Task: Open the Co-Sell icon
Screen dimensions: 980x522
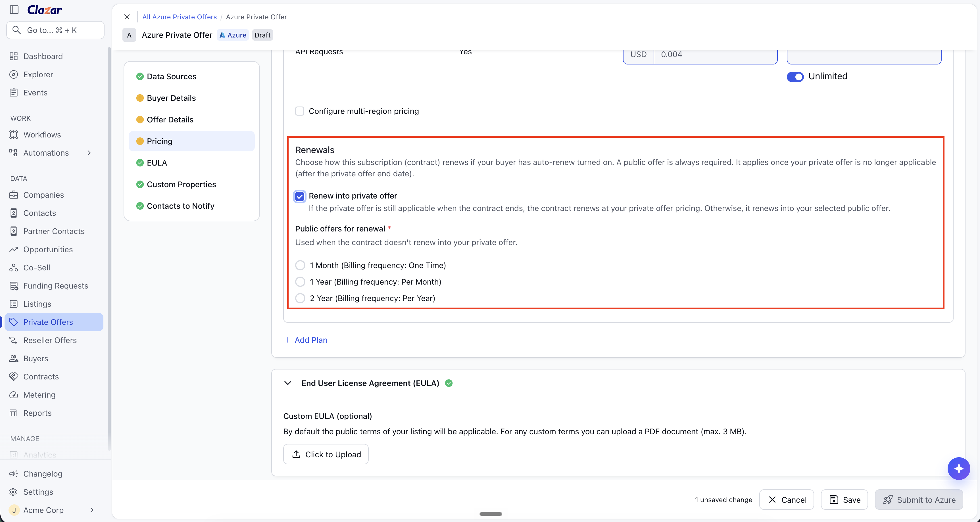Action: tap(14, 268)
